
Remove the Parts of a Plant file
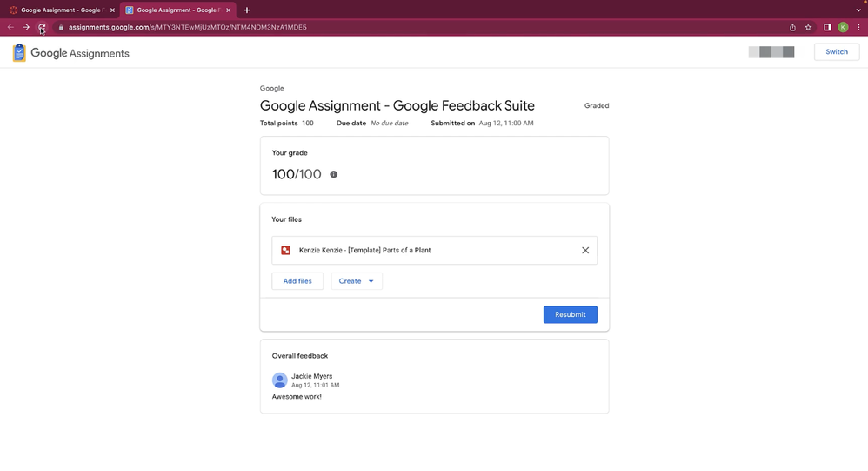click(585, 251)
